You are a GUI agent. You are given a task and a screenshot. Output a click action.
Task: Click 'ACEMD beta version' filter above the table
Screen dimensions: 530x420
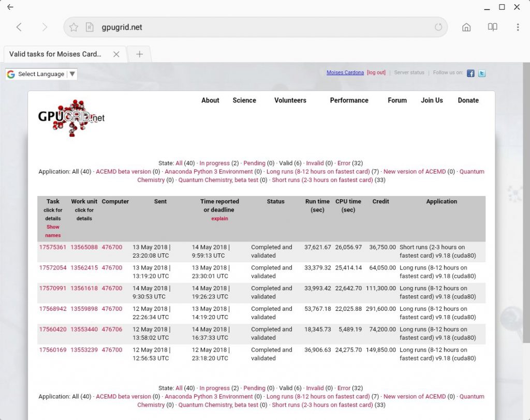tap(123, 172)
